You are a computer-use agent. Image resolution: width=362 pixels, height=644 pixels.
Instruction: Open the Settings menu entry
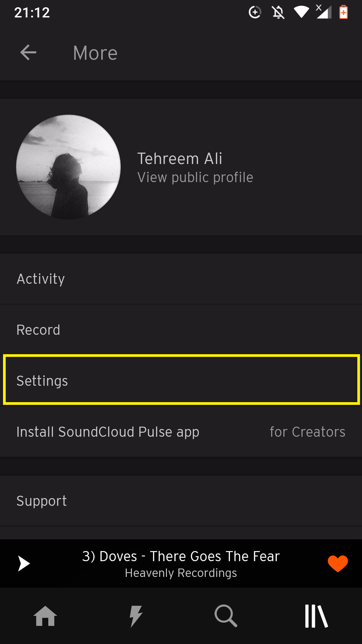pos(181,380)
